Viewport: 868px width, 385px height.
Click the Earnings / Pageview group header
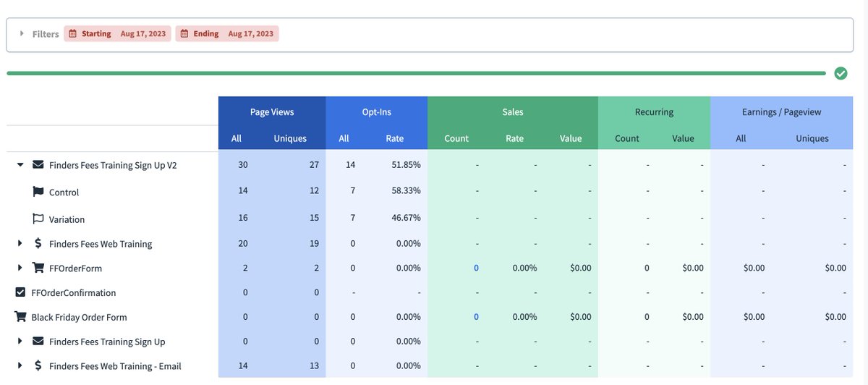click(781, 112)
